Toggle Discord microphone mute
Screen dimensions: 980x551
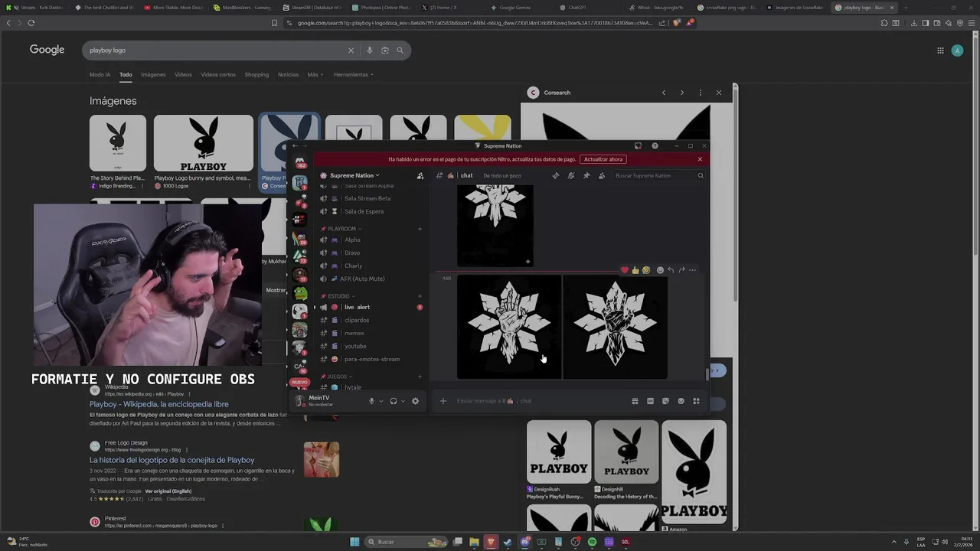click(371, 401)
